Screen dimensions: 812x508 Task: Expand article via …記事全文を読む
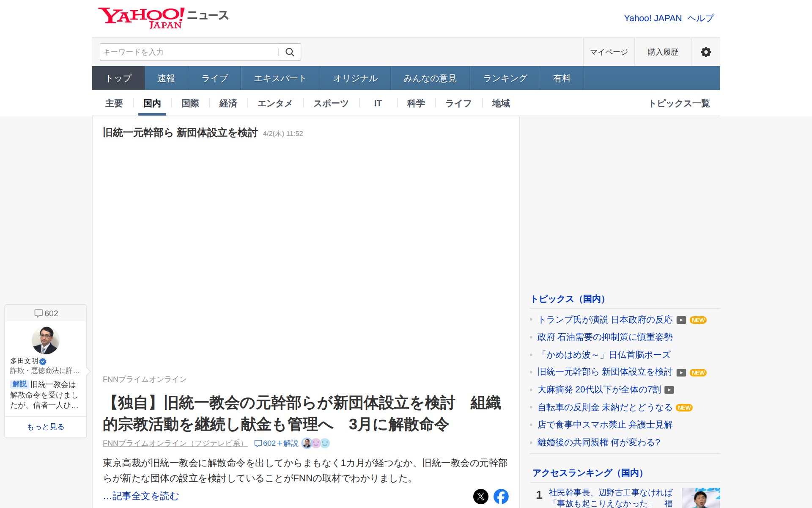(141, 496)
